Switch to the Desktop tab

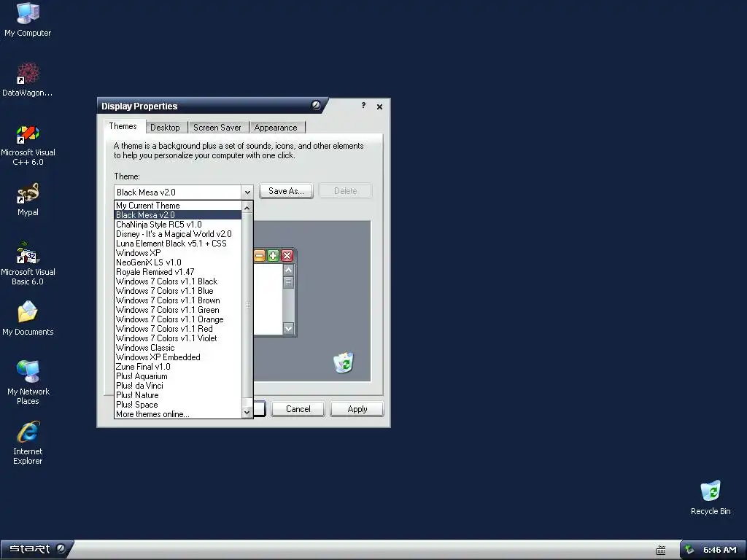click(x=165, y=127)
